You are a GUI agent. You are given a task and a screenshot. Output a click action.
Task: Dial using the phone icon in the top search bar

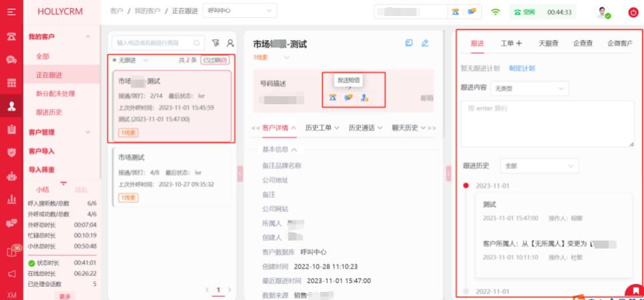pos(456,11)
